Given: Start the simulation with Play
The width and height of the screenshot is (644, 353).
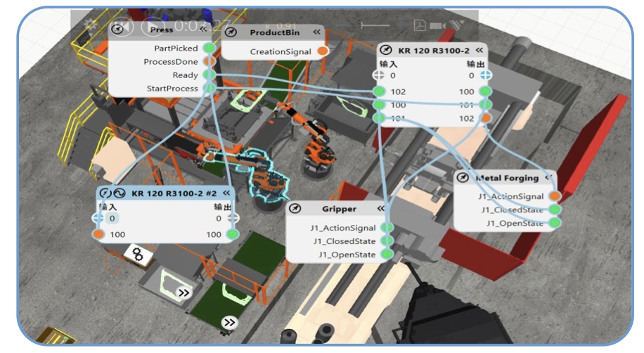Looking at the screenshot, I should click(x=153, y=26).
